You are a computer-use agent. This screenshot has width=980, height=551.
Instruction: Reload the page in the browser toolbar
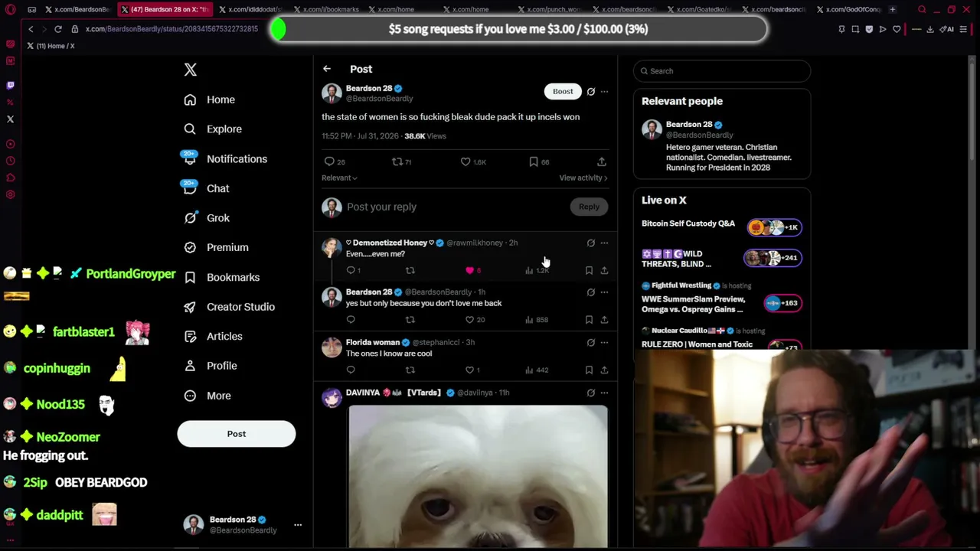[x=57, y=29]
